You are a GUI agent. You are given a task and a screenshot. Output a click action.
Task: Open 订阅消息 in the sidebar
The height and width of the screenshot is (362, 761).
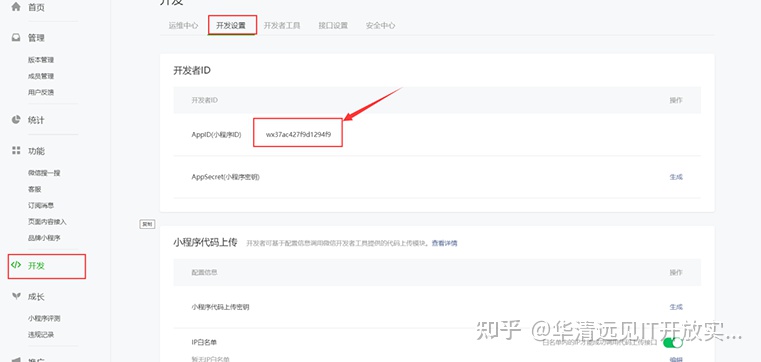[x=41, y=205]
